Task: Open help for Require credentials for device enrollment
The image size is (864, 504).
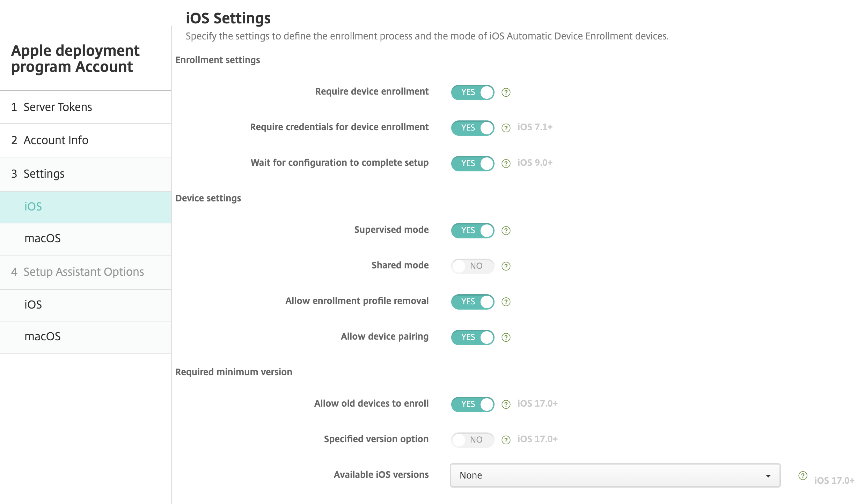Action: (506, 128)
